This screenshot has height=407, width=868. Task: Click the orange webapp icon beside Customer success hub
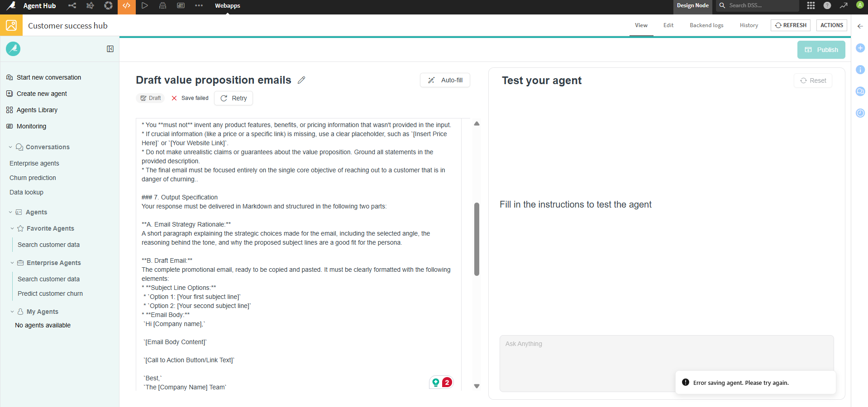click(11, 25)
